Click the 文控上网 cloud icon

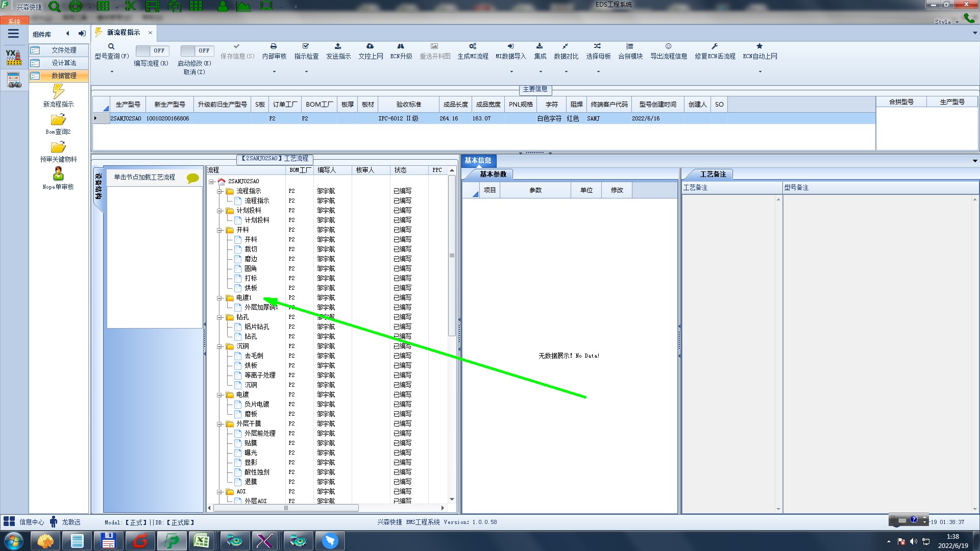pos(370,46)
